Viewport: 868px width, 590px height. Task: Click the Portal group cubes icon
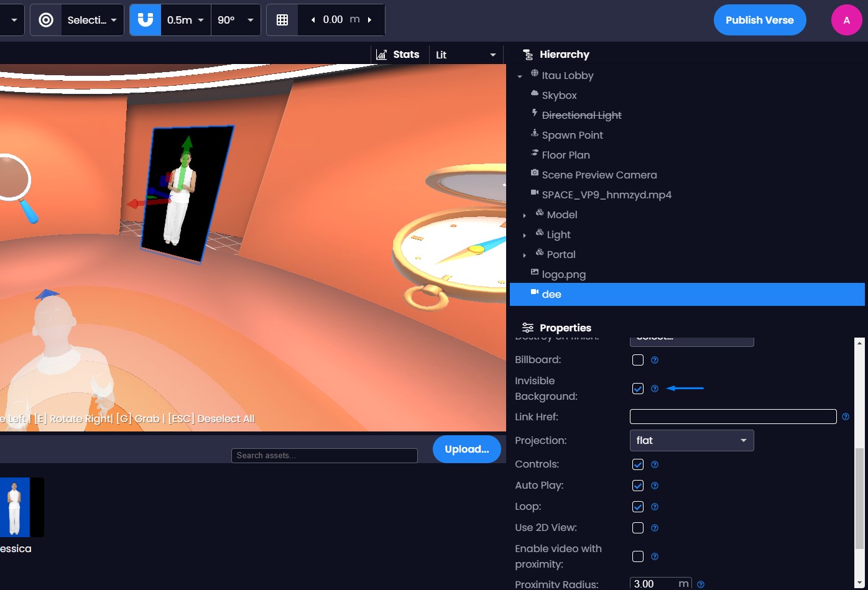540,253
